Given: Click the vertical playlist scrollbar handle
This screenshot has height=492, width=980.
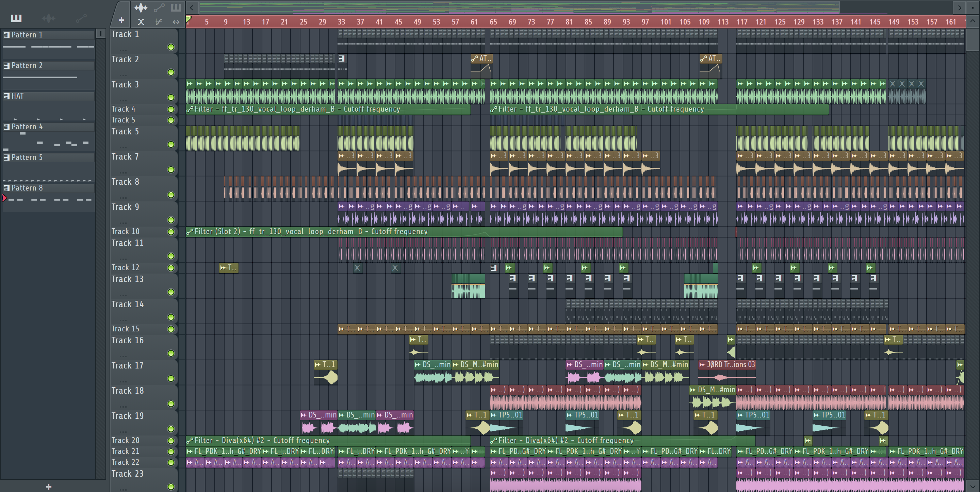Looking at the screenshot, I should [x=973, y=39].
